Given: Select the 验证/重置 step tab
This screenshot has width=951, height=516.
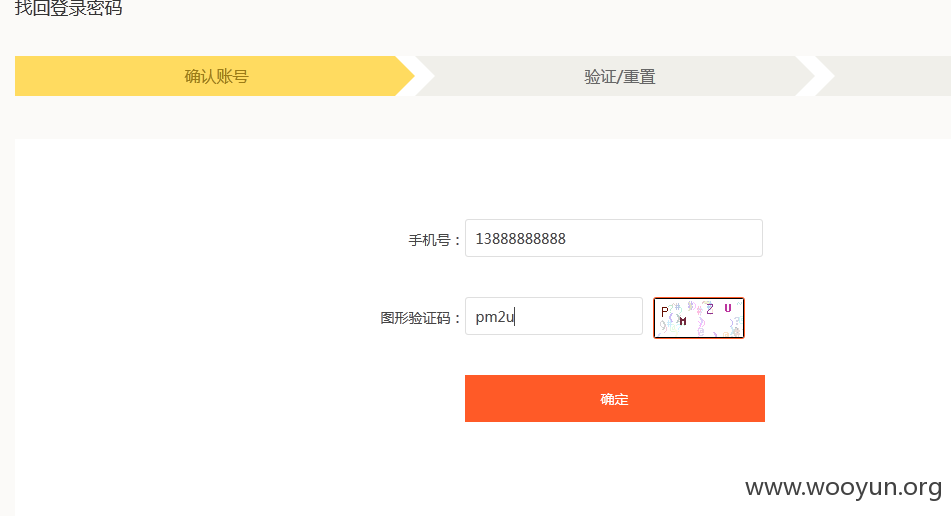Looking at the screenshot, I should [x=619, y=76].
